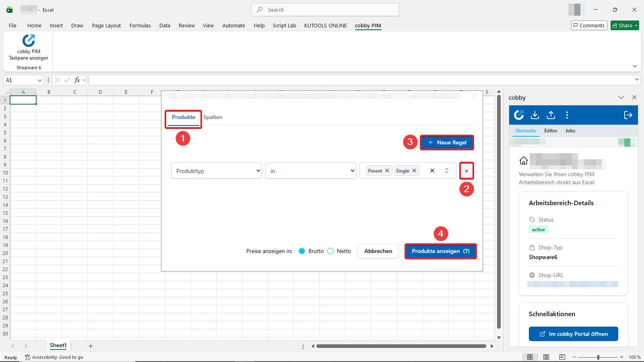Click the cobby PIM Taskpane anzeigen ribbon icon
The image size is (644, 362).
(x=29, y=41)
